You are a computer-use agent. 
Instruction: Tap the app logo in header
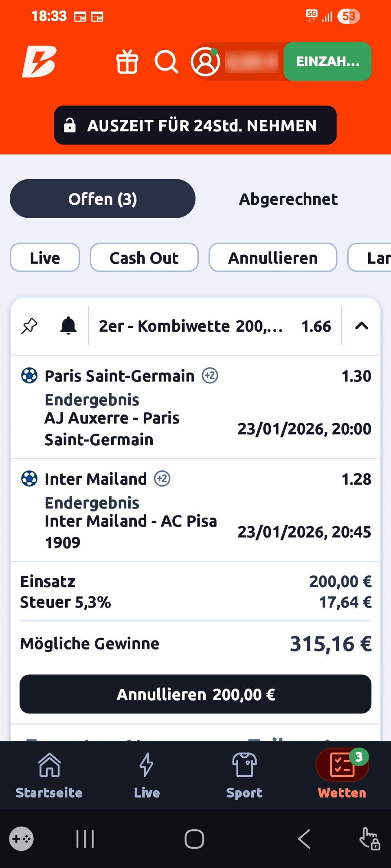39,62
